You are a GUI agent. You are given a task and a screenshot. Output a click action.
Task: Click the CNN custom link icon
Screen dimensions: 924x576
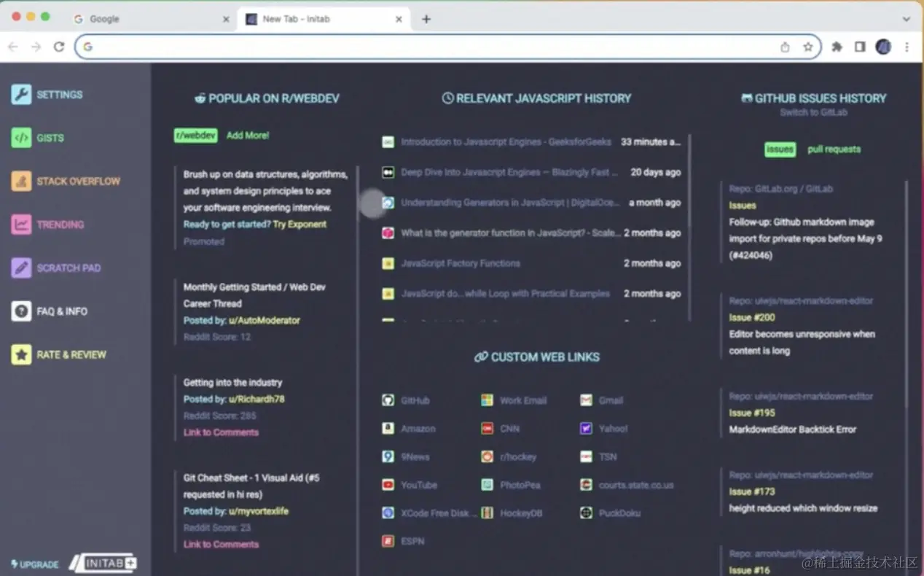click(x=487, y=429)
